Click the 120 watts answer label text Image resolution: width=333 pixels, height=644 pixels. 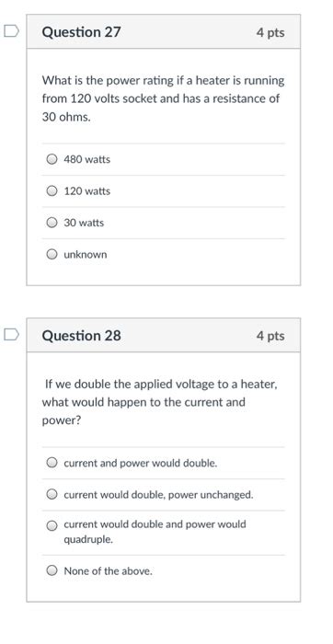click(x=87, y=191)
